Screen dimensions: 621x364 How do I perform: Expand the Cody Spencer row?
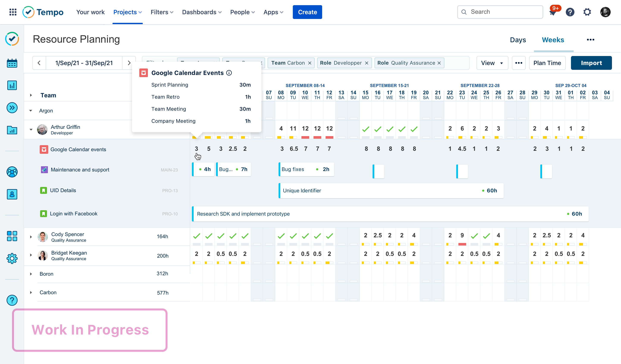point(31,237)
